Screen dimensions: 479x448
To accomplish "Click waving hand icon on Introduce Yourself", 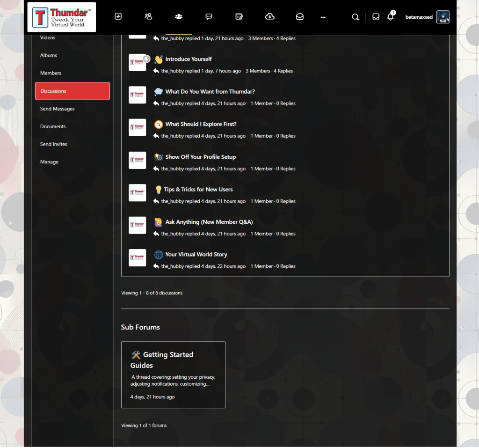I will click(159, 59).
